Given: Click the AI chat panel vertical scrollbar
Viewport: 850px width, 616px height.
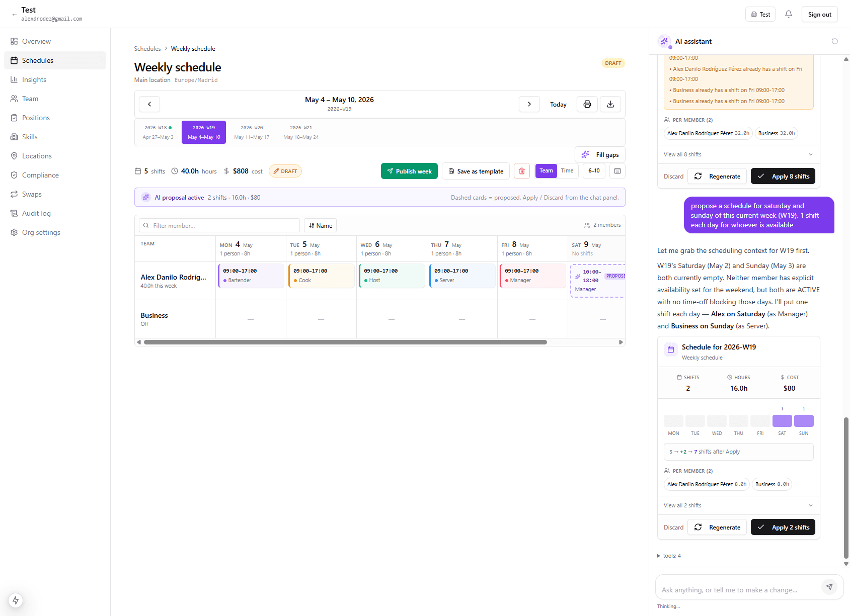Looking at the screenshot, I should (x=846, y=488).
